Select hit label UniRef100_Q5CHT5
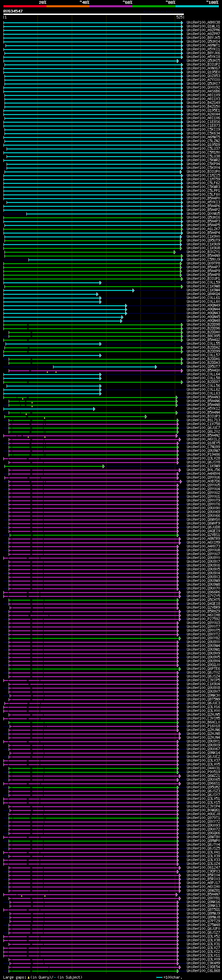This screenshot has height=980, width=222. click(203, 600)
